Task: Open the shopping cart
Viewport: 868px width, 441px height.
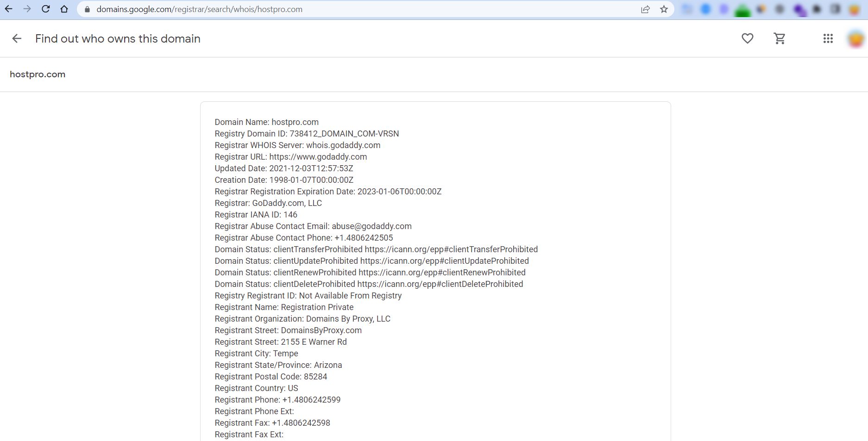Action: pos(780,38)
